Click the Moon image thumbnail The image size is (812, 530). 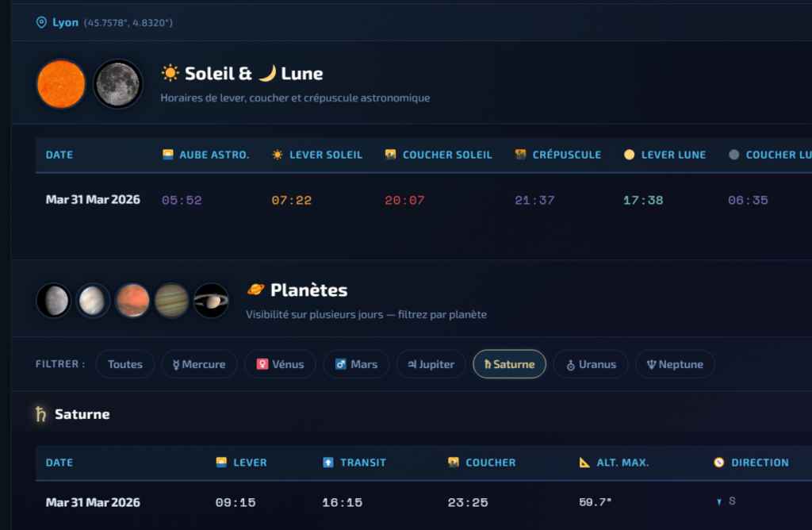117,83
